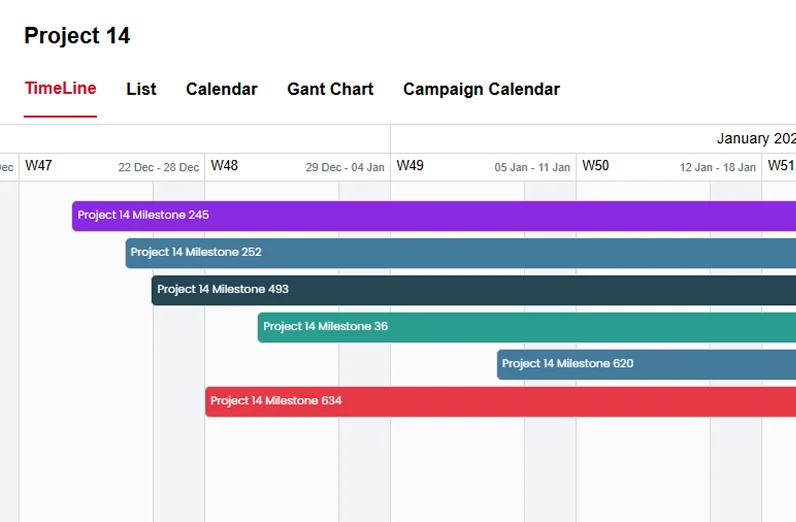This screenshot has width=796, height=522.
Task: Select the W50 week header label
Action: pos(596,166)
